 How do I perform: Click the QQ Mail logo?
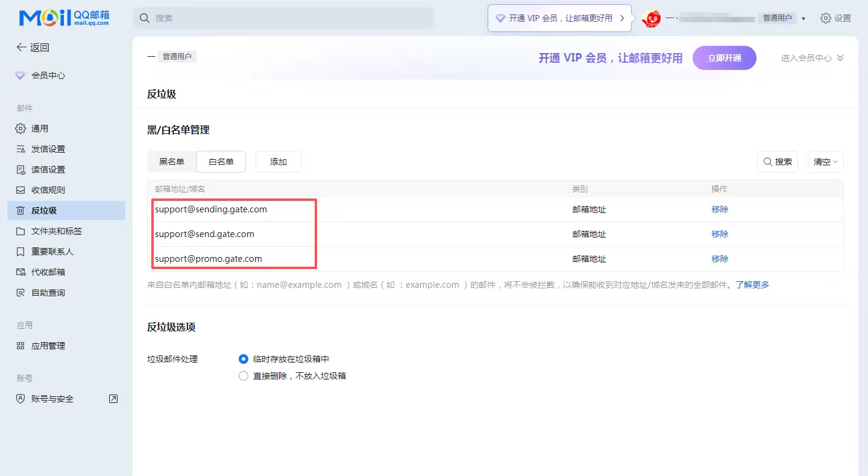pyautogui.click(x=64, y=18)
